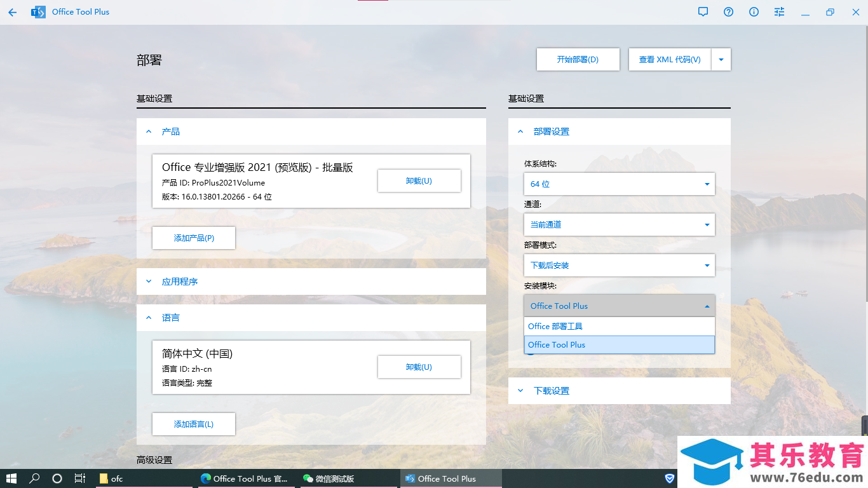Screen dimensions: 868x488
Task: Switch to Edge Office Tool Plus window
Action: (246, 478)
